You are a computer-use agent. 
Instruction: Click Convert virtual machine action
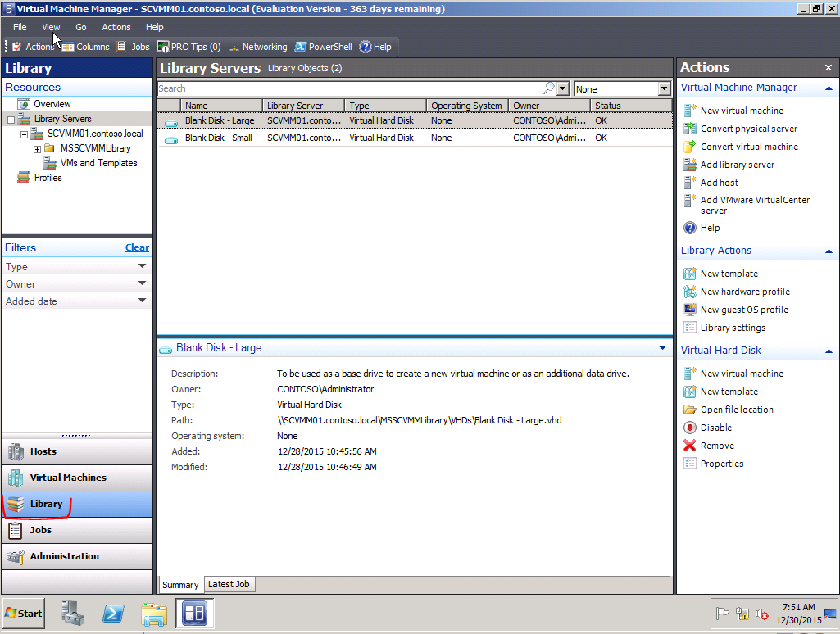(742, 147)
